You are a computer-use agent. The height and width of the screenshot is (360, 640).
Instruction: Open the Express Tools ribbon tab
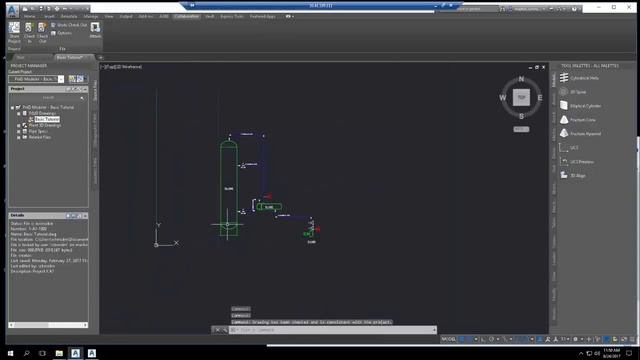(x=232, y=16)
